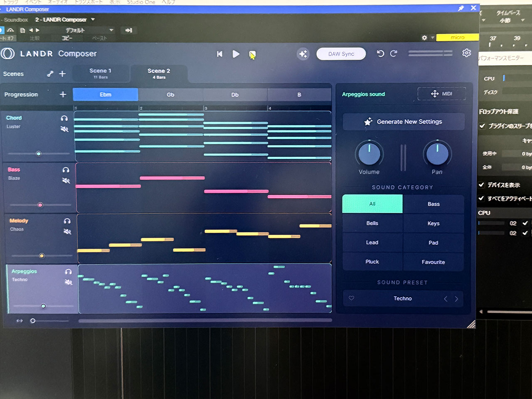
Task: Solo the Chord track headphone icon
Action: pos(64,118)
